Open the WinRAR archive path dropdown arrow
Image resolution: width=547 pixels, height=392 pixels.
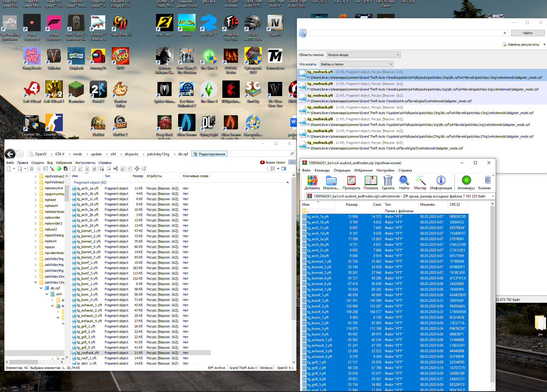click(x=493, y=196)
